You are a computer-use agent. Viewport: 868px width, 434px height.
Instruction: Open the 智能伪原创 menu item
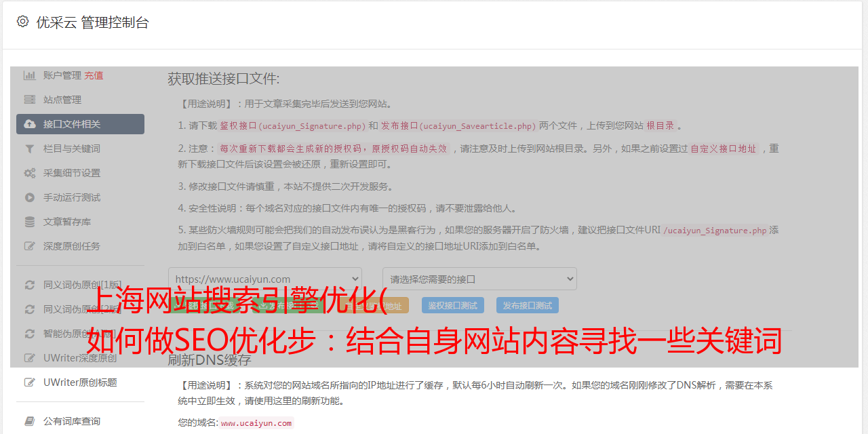coord(80,334)
